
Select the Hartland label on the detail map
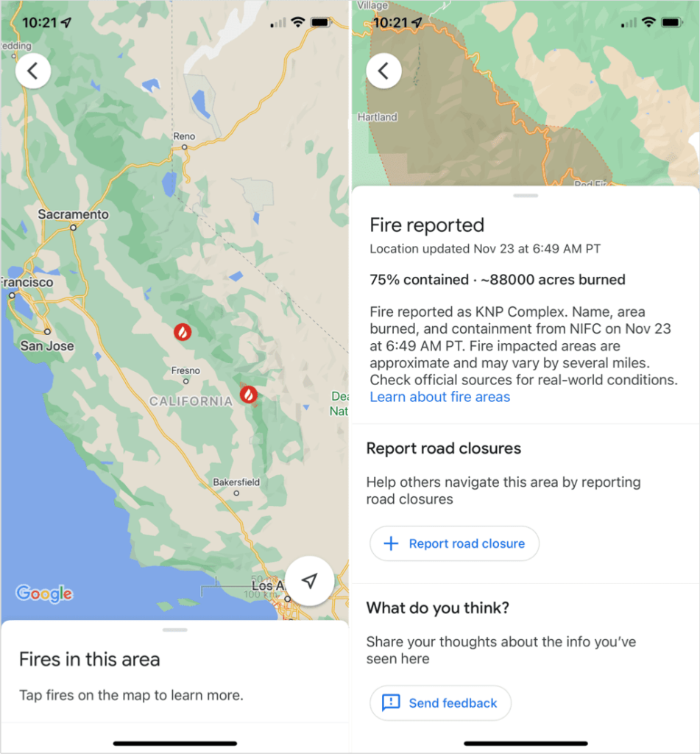click(376, 117)
